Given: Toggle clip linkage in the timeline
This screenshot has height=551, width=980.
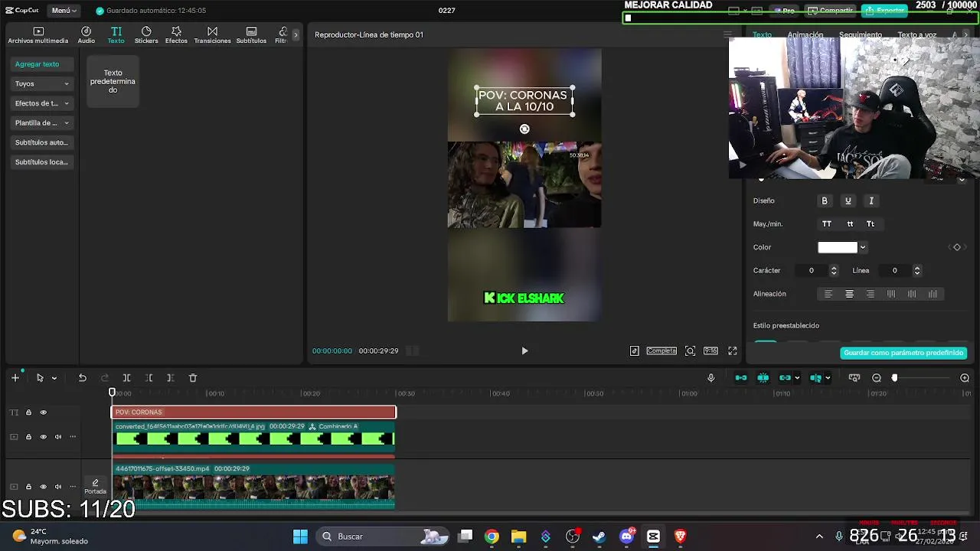Looking at the screenshot, I should point(785,378).
